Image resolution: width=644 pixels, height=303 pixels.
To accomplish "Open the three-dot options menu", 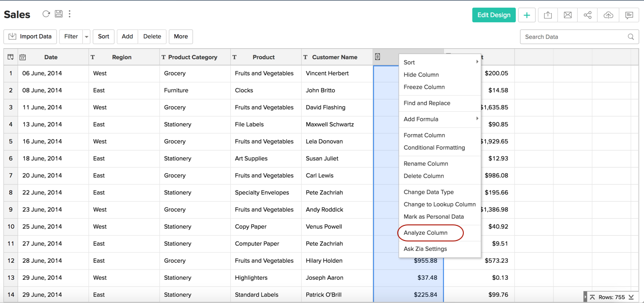I will click(70, 14).
